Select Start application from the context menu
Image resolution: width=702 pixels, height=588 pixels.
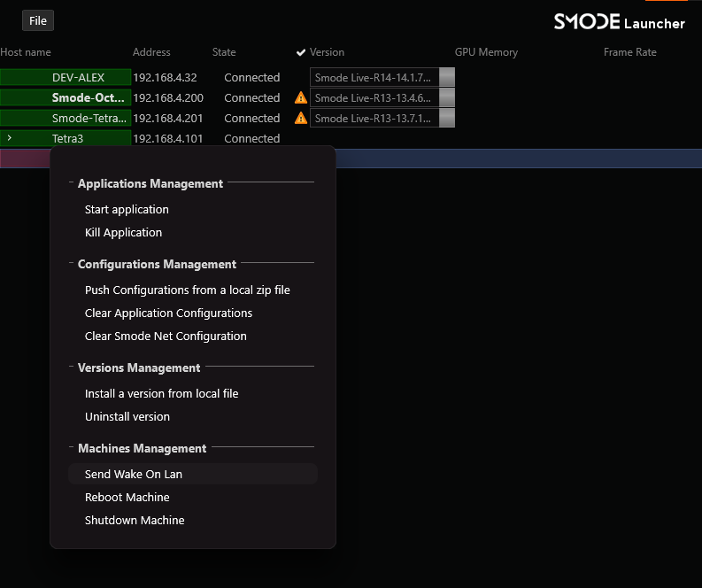127,210
